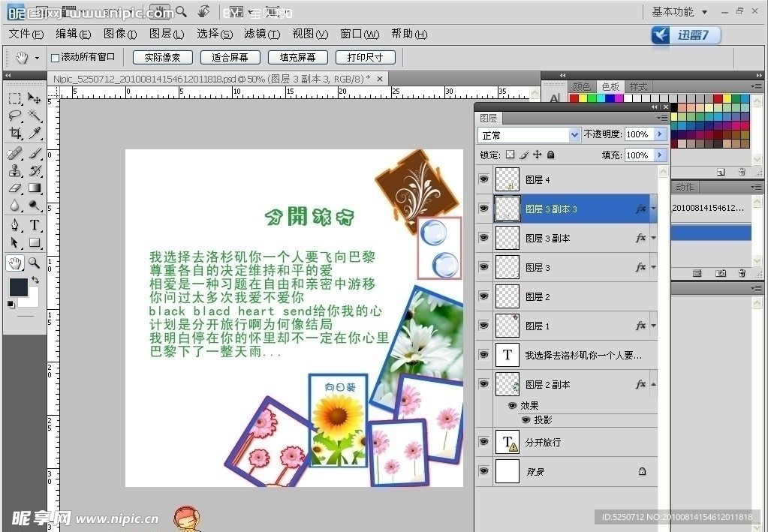Screen dimensions: 768x532
Task: Activate the Clone Stamp tool
Action: click(x=15, y=170)
